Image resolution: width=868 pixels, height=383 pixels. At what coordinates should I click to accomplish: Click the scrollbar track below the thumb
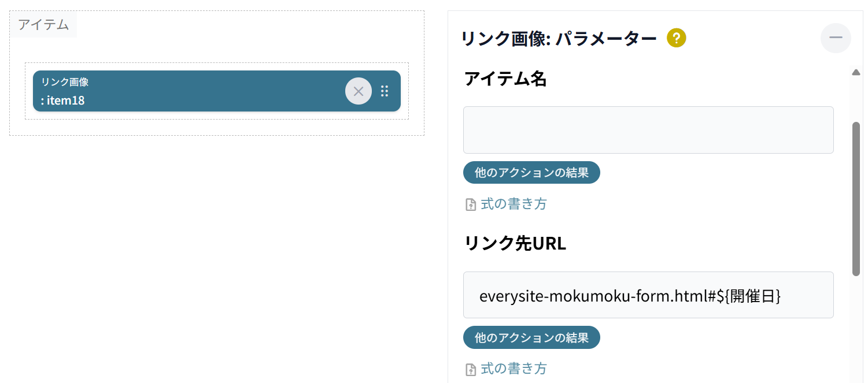tap(856, 329)
